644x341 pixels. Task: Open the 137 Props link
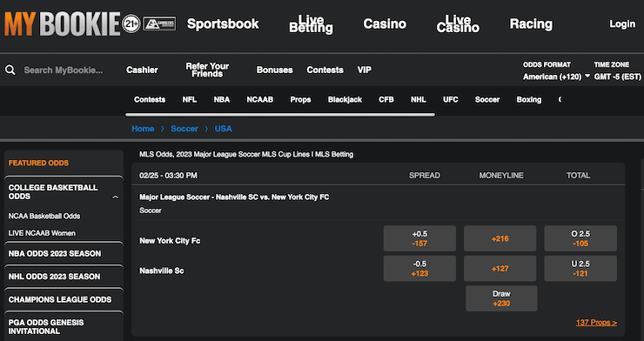596,323
